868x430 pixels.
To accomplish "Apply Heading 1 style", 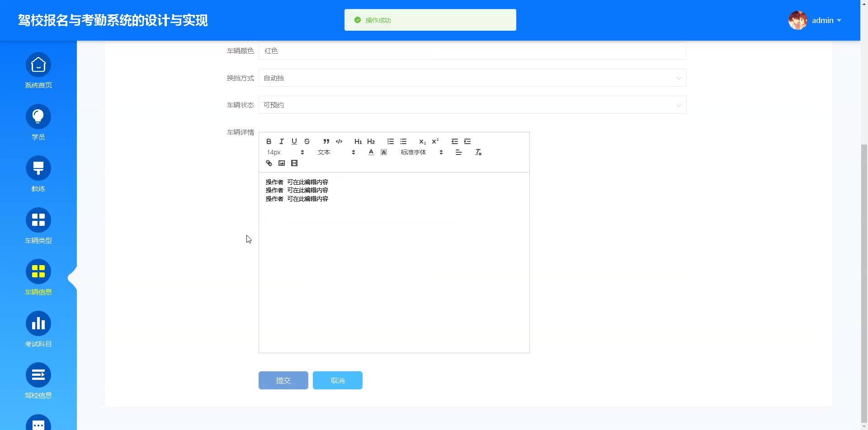I will (358, 141).
